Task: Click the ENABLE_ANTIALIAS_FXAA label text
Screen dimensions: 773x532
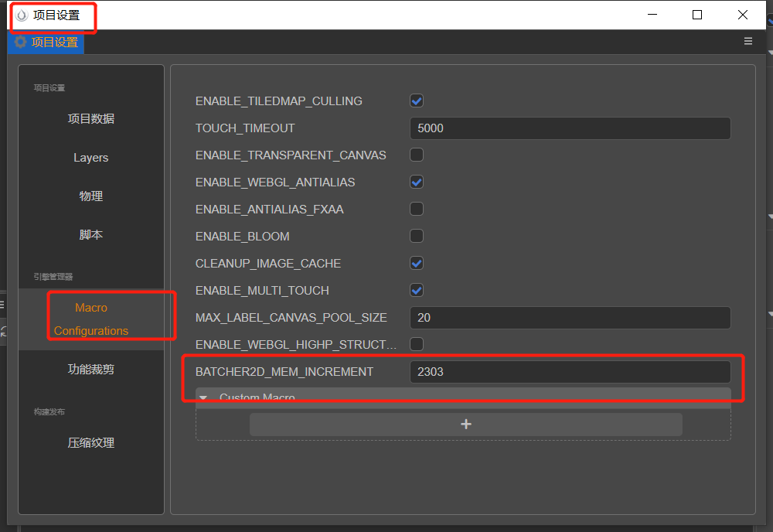Action: pos(270,210)
